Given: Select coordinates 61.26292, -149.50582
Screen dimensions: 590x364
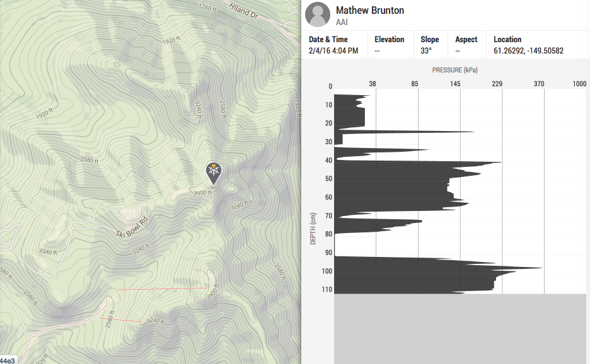Looking at the screenshot, I should coord(528,51).
